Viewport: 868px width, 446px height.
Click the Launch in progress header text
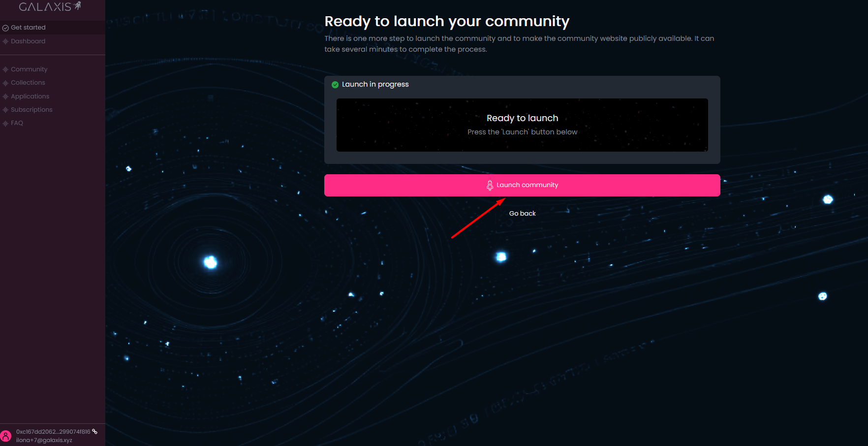click(375, 84)
